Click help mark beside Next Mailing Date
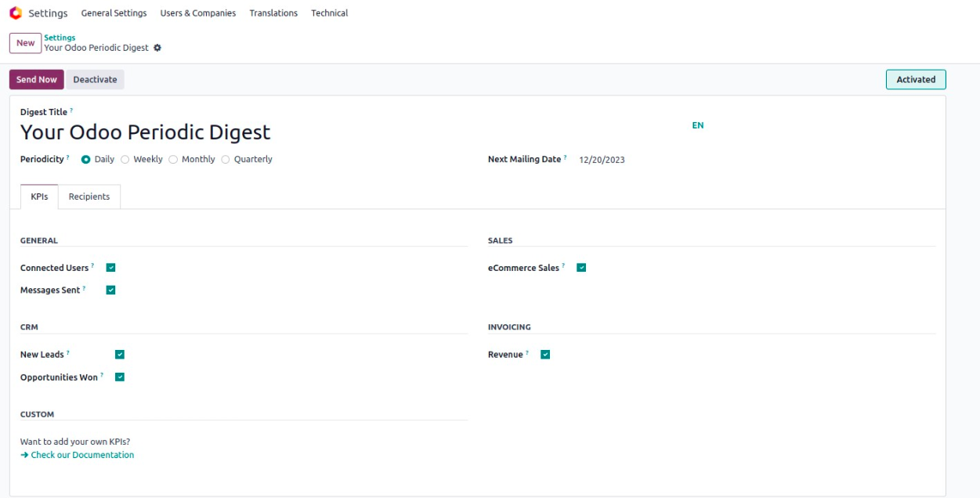 566,157
